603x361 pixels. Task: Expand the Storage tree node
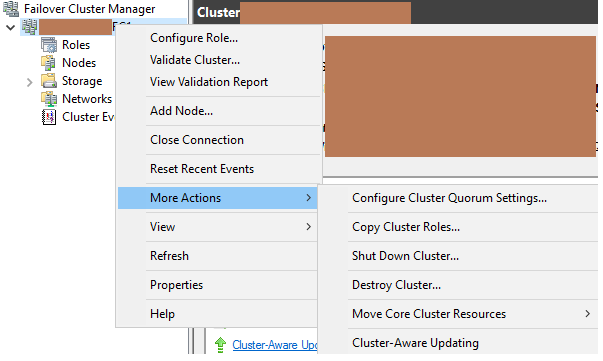click(x=30, y=82)
